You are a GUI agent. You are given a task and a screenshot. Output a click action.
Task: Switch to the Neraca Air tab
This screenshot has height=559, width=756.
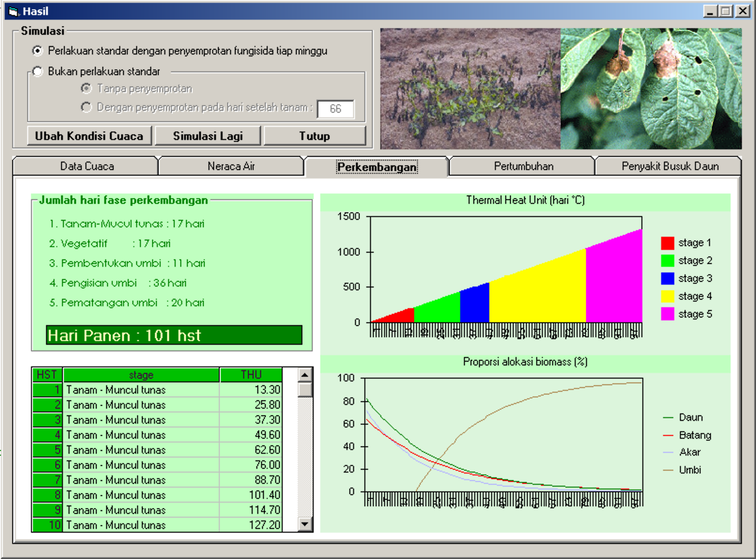(231, 166)
